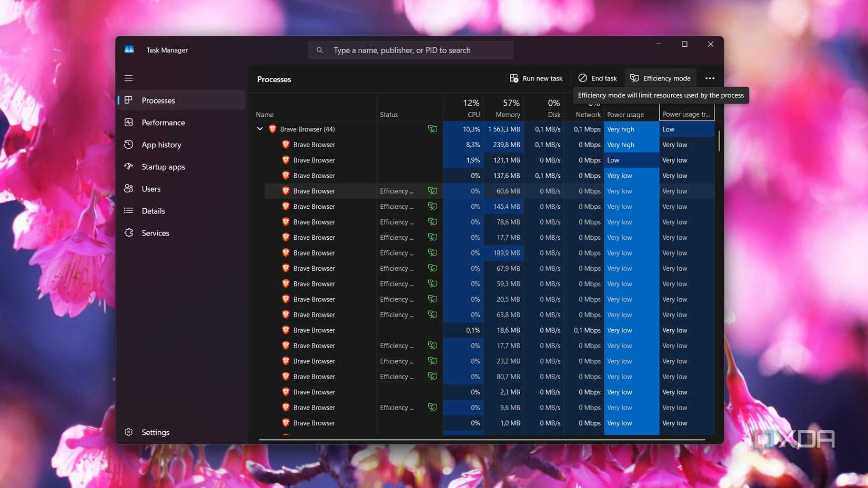Click the Brave icon on the 189,9 MB row

[286, 253]
